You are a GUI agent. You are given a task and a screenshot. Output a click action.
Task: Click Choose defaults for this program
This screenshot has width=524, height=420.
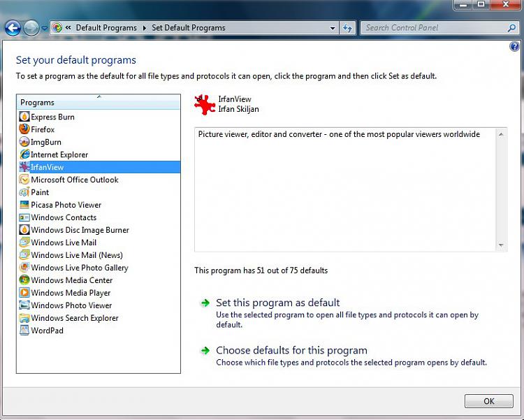click(291, 350)
